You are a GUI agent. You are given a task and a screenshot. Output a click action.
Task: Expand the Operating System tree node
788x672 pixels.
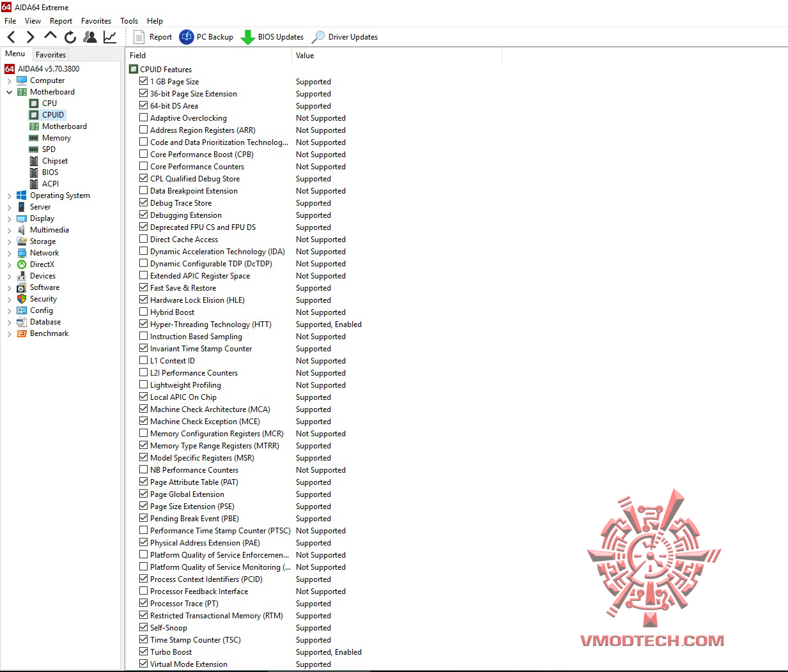(9, 196)
